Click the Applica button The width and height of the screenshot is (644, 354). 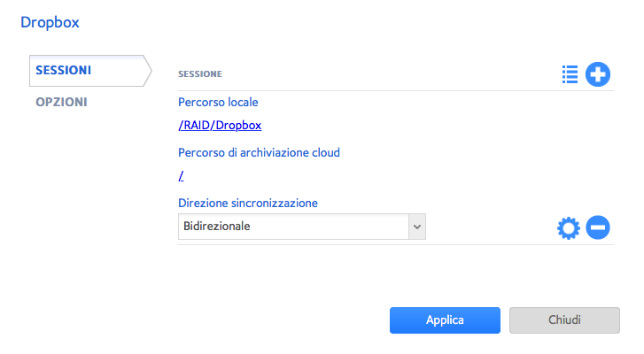(445, 320)
